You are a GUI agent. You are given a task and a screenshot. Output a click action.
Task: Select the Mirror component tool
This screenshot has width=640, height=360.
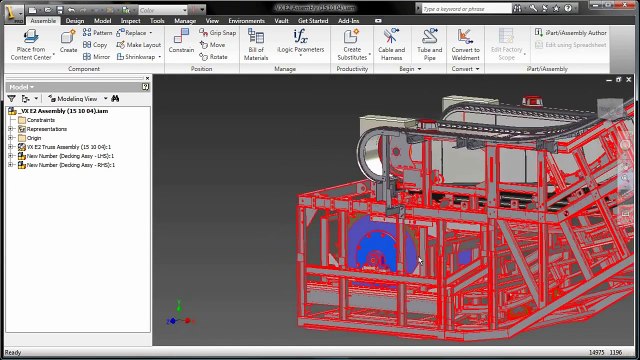pyautogui.click(x=96, y=57)
